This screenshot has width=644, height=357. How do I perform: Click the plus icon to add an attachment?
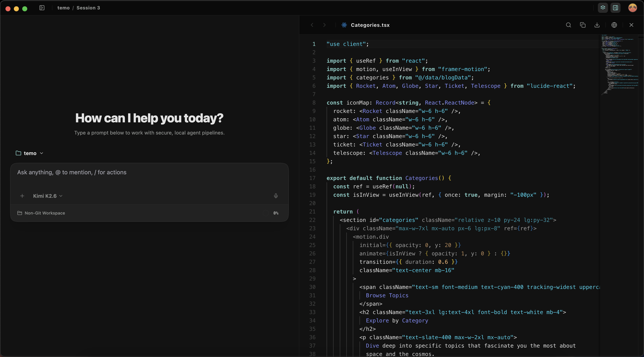22,196
